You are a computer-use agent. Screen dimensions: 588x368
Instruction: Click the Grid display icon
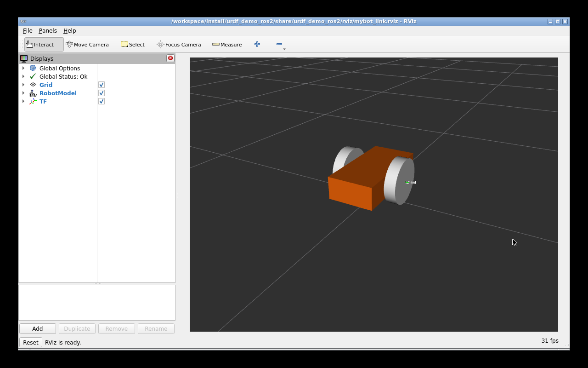pyautogui.click(x=33, y=85)
